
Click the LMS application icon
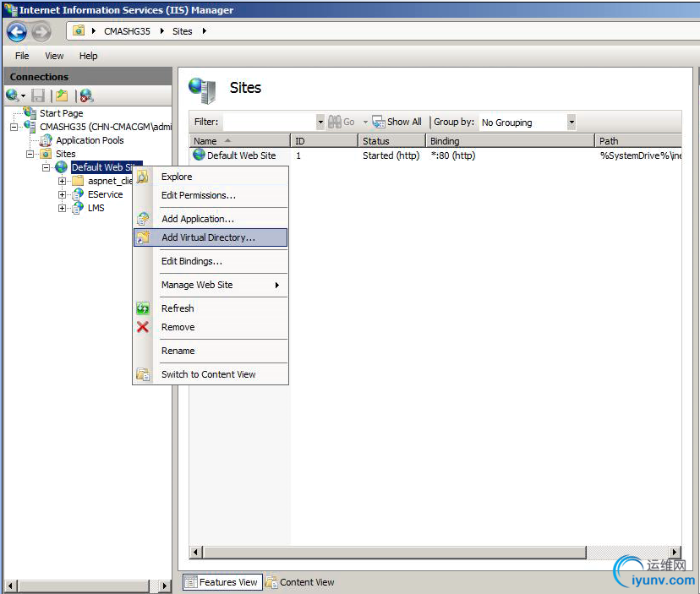78,208
